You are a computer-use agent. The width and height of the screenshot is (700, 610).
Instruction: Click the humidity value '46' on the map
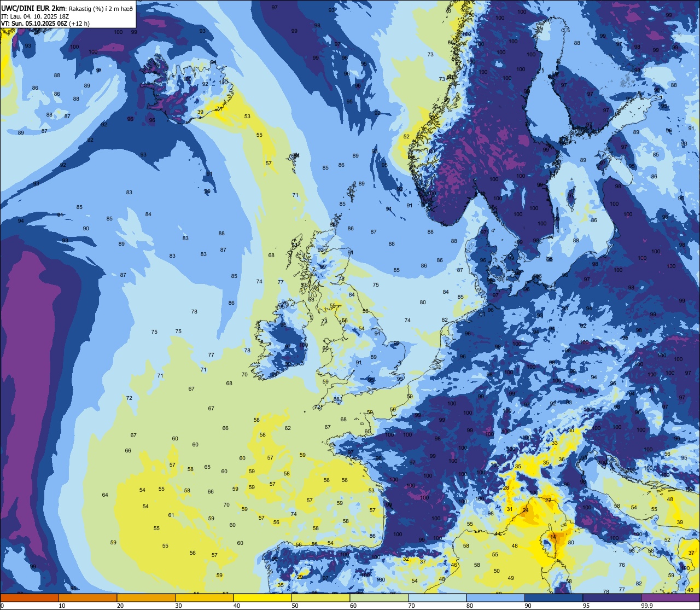click(x=454, y=565)
